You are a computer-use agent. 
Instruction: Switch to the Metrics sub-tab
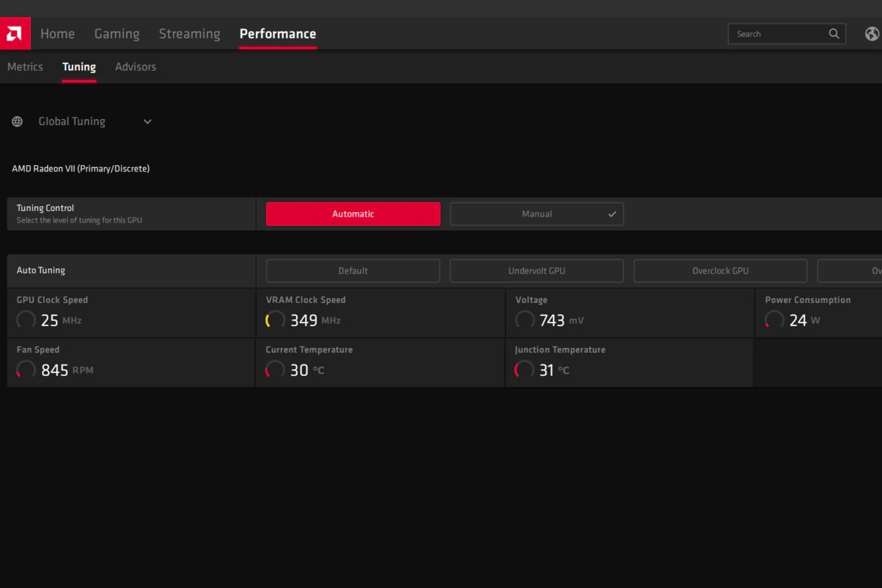click(x=25, y=67)
